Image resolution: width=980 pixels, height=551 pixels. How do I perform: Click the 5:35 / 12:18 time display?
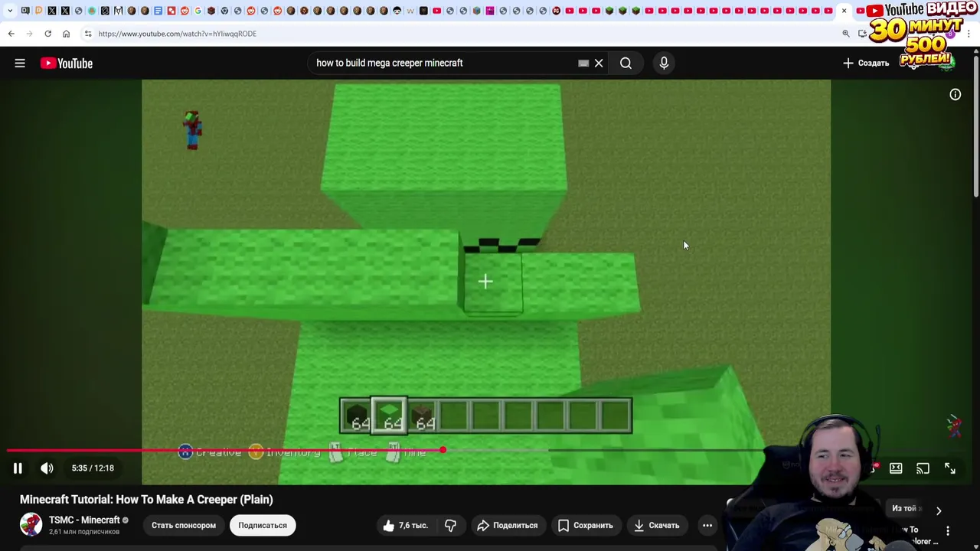pyautogui.click(x=93, y=468)
